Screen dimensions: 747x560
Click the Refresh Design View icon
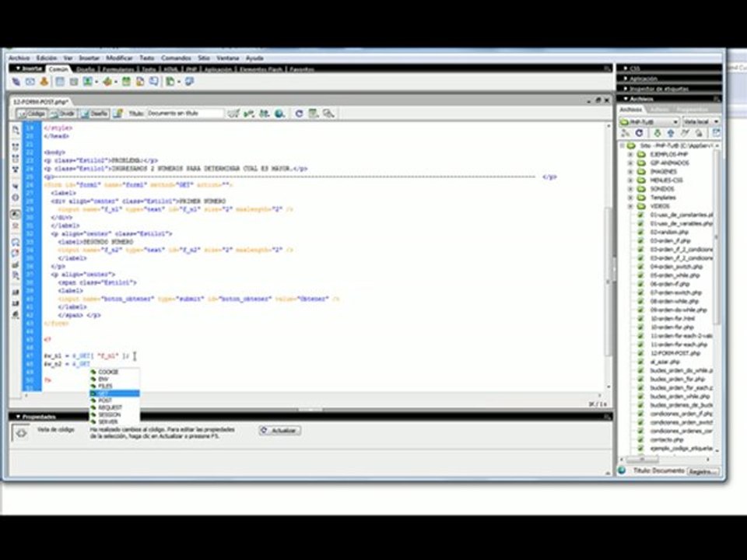[299, 114]
